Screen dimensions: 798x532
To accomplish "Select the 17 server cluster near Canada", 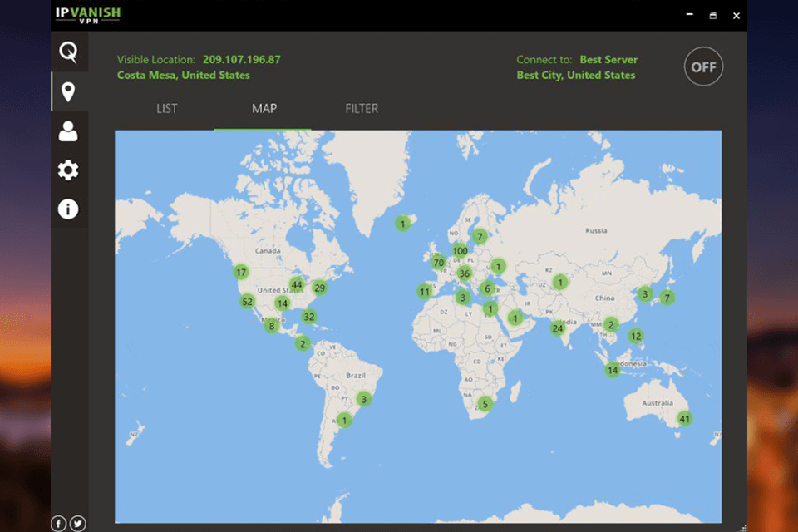I will (241, 273).
